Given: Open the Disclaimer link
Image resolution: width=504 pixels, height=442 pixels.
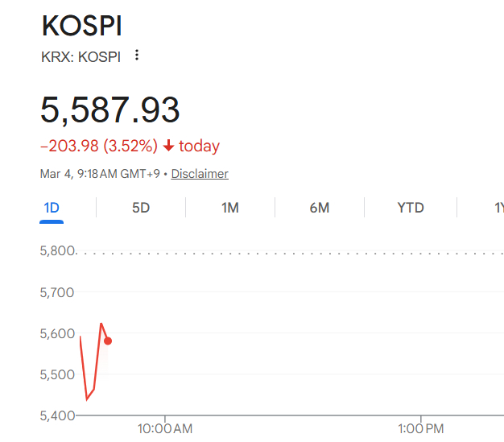Looking at the screenshot, I should (x=200, y=174).
